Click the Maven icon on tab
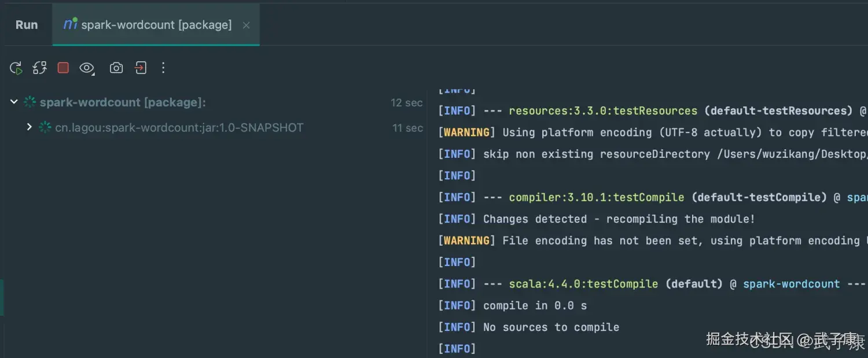Viewport: 868px width, 358px height. point(71,24)
